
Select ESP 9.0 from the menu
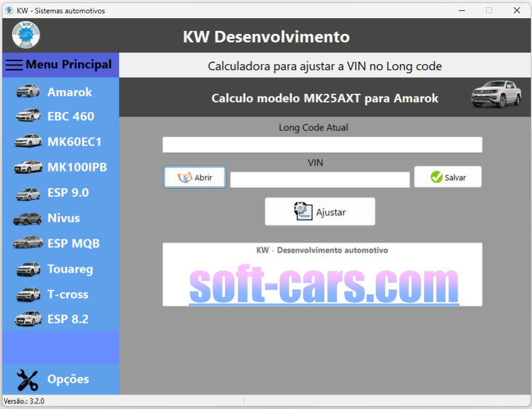pos(68,193)
